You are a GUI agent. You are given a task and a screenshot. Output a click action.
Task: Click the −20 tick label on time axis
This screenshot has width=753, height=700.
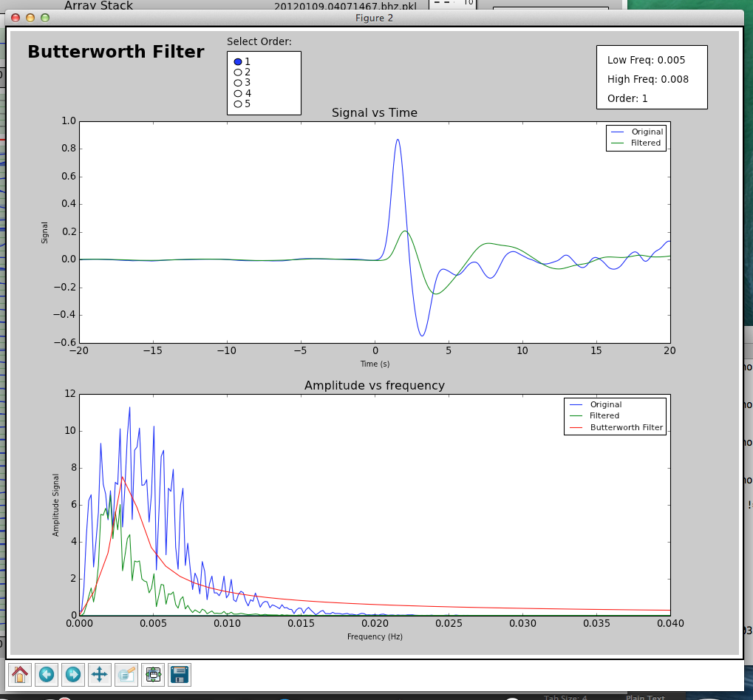click(x=79, y=350)
